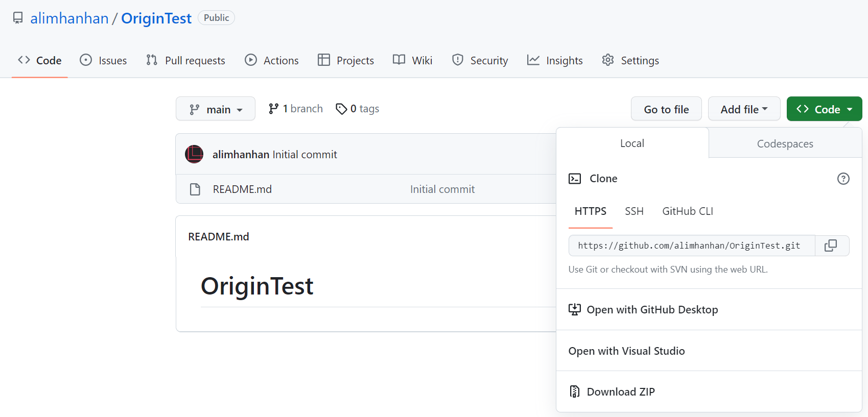View the 1 branch link
The height and width of the screenshot is (417, 868).
296,109
